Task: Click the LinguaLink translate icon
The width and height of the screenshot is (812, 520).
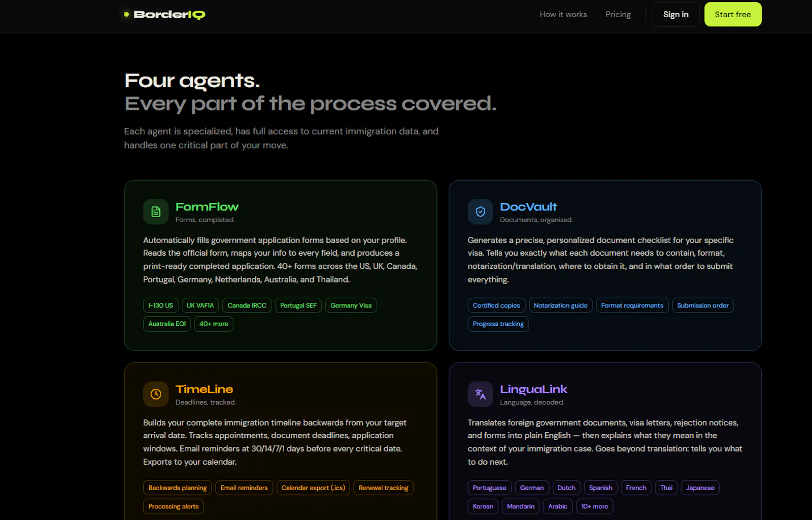Action: point(480,394)
